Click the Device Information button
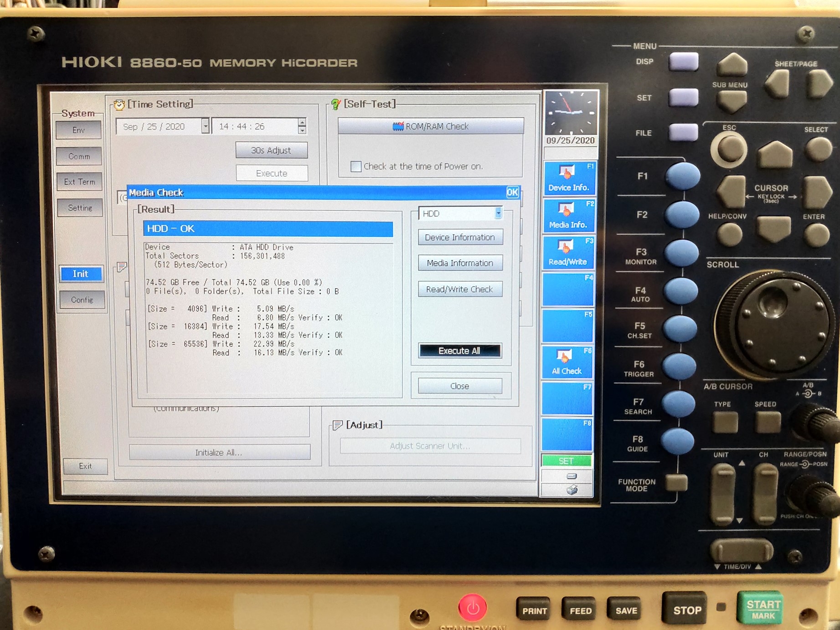 click(x=460, y=237)
